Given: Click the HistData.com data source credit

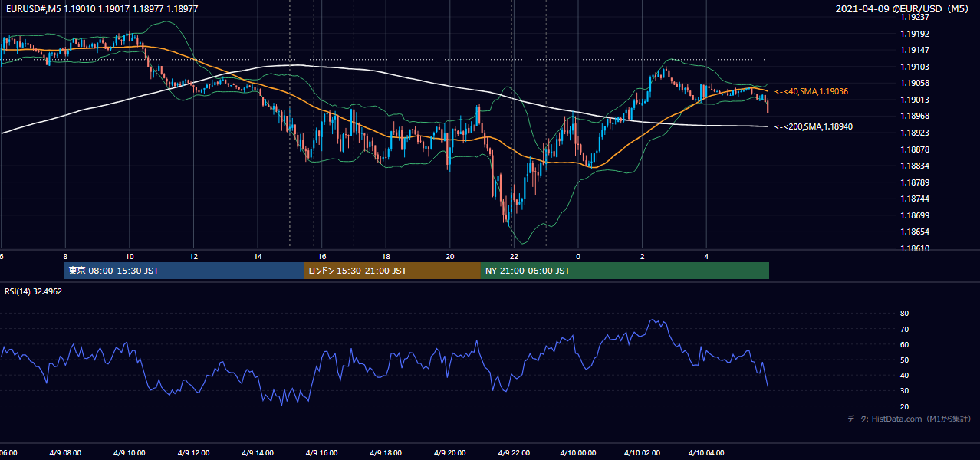Looking at the screenshot, I should pyautogui.click(x=909, y=419).
